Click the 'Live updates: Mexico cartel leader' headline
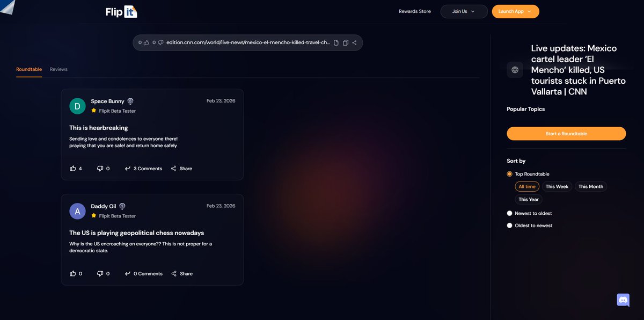 tap(579, 70)
